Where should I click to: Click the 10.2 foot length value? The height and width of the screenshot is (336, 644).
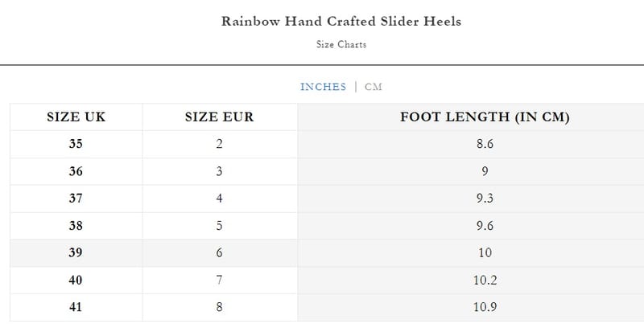[485, 281]
